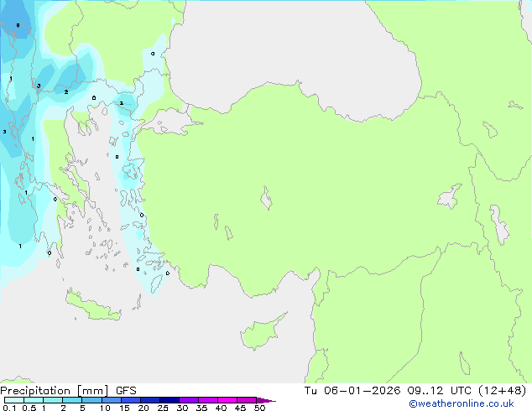This screenshot has width=532, height=411.
Task: Click legend value label '30'
Action: (182, 408)
